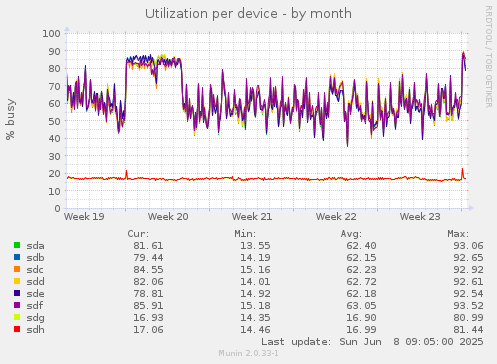Click the sde device label
497x364 pixels.
tap(35, 294)
